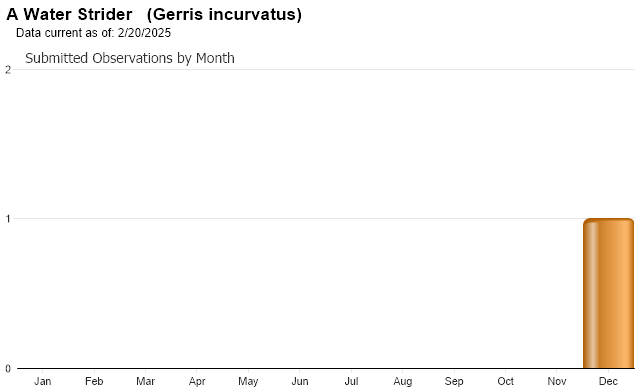
Task: Select the May axis label
Action: click(248, 381)
